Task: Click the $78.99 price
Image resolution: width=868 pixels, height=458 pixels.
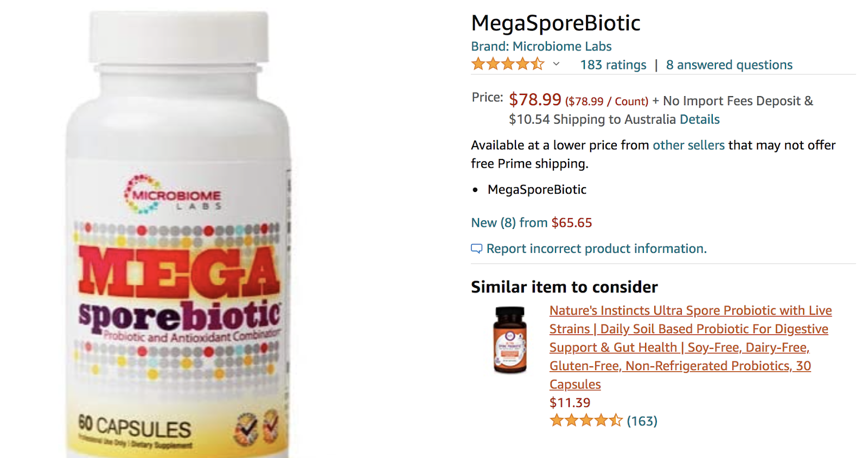Action: (x=535, y=99)
